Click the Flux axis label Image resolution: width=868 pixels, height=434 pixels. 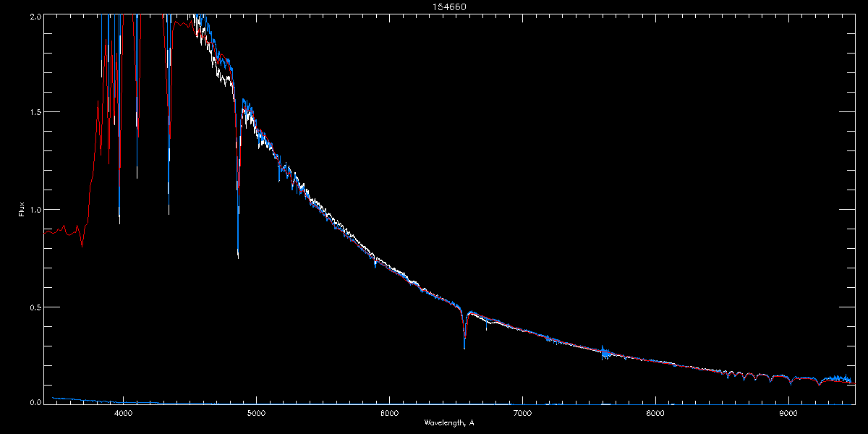pyautogui.click(x=22, y=210)
